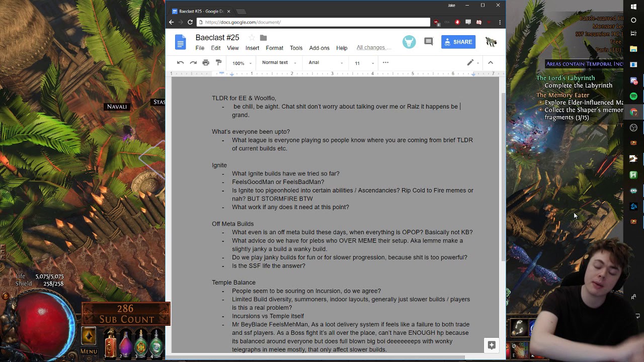
Task: Undo the last edit
Action: coord(180,62)
